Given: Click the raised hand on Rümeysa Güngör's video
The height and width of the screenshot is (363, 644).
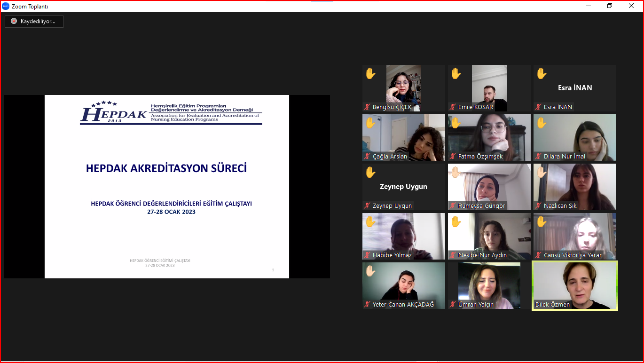Looking at the screenshot, I should [456, 172].
